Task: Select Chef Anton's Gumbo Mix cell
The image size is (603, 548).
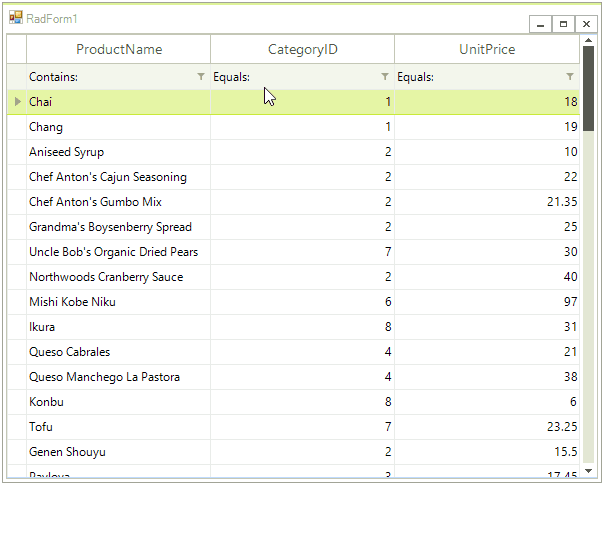Action: click(x=118, y=202)
